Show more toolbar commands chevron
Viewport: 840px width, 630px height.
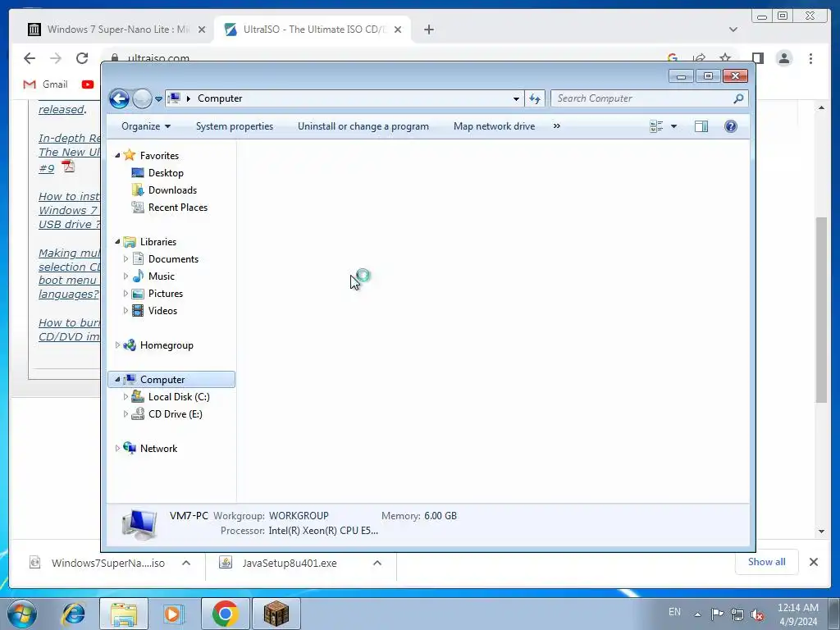[557, 126]
